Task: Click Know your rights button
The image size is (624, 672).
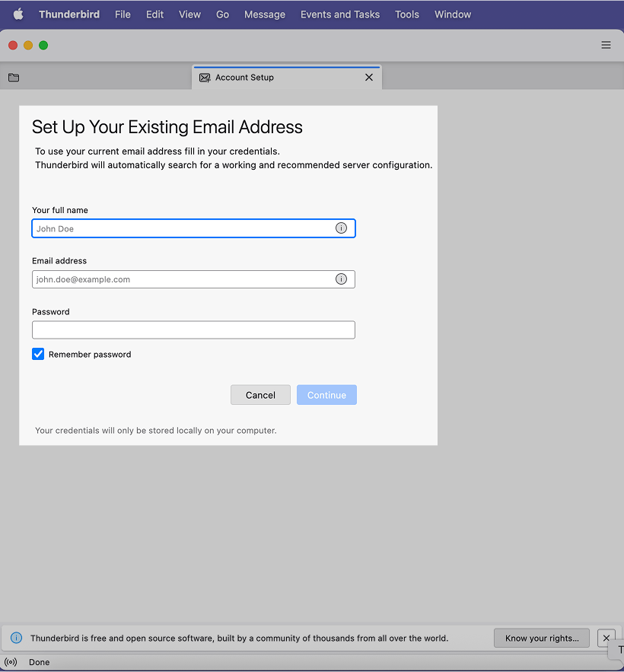Action: (x=541, y=638)
